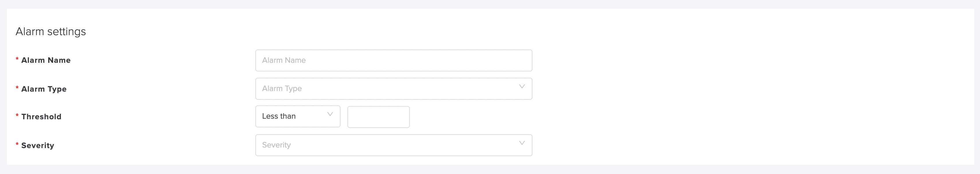This screenshot has height=174, width=980.
Task: Click the Less than option text
Action: point(279,116)
